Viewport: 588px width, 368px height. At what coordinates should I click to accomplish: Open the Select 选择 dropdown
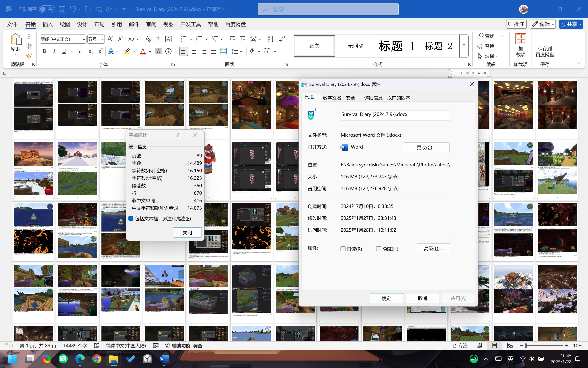pos(488,56)
